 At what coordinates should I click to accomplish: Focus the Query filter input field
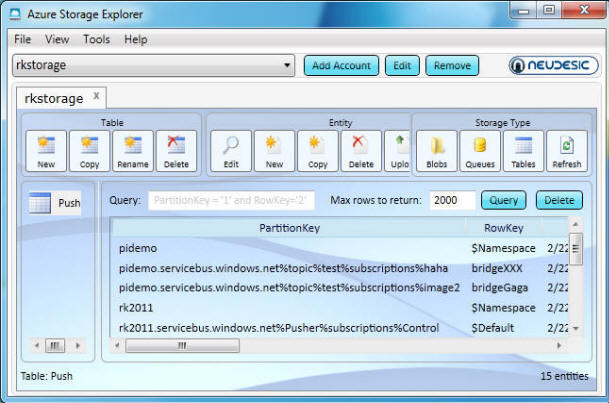pos(231,200)
